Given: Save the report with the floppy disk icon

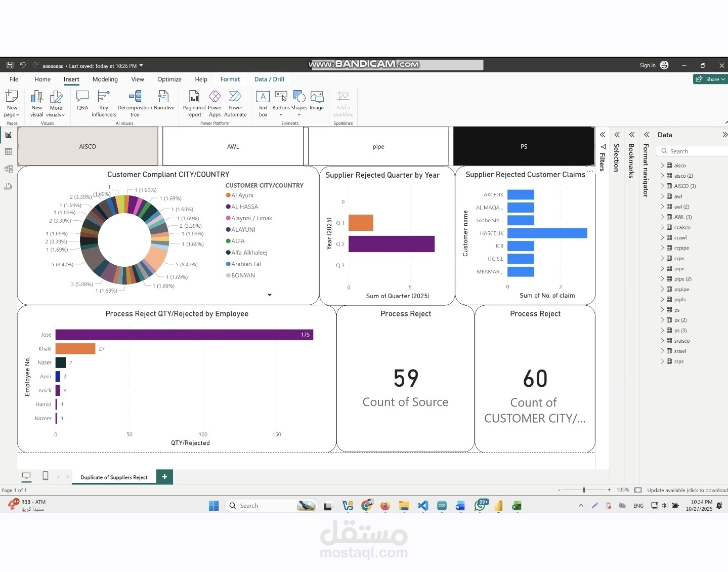Looking at the screenshot, I should tap(10, 65).
